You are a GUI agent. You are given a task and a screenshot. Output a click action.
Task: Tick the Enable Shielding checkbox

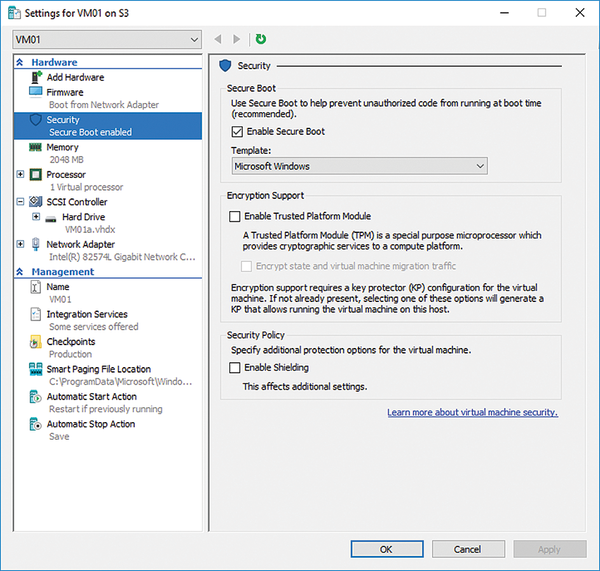[x=236, y=368]
